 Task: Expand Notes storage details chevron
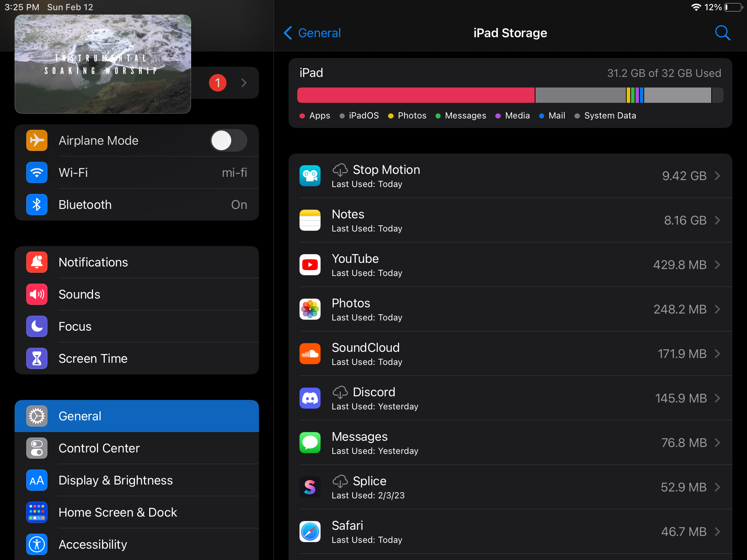(x=717, y=220)
